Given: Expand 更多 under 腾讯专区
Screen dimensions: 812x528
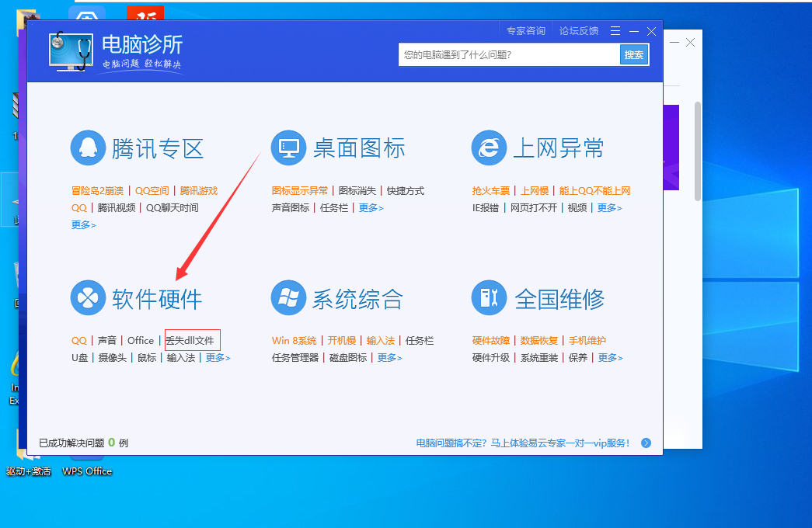Looking at the screenshot, I should point(83,224).
